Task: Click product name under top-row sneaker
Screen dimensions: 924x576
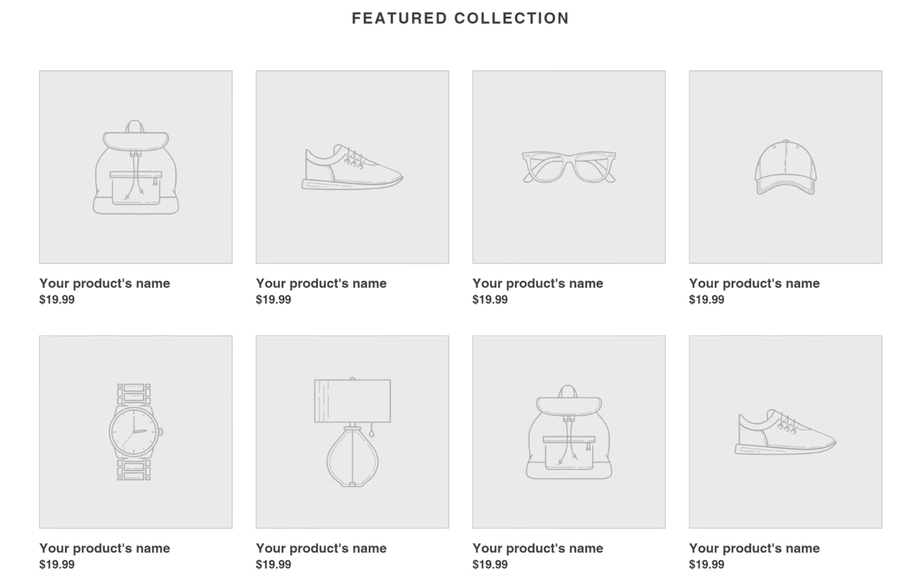Action: pyautogui.click(x=321, y=283)
